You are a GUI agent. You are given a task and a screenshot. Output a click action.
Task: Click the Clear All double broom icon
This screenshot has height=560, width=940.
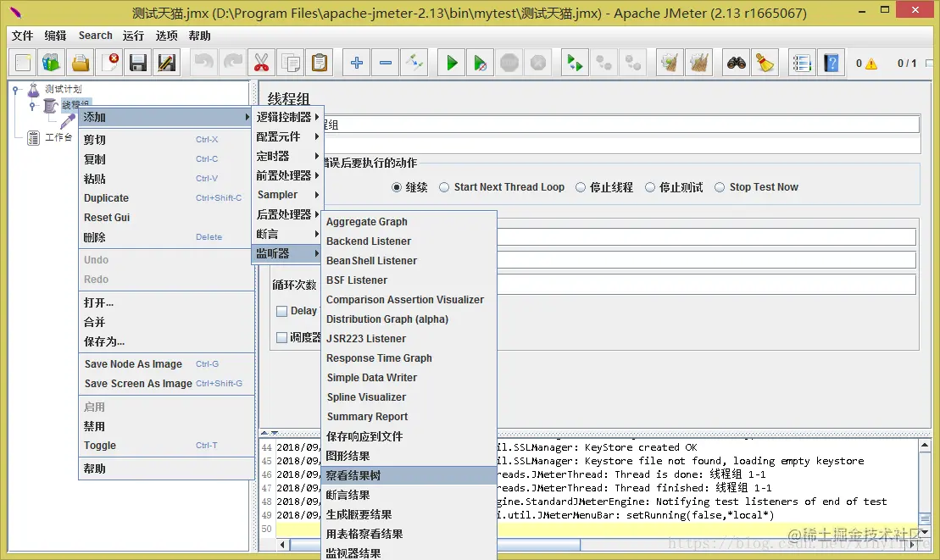[699, 63]
